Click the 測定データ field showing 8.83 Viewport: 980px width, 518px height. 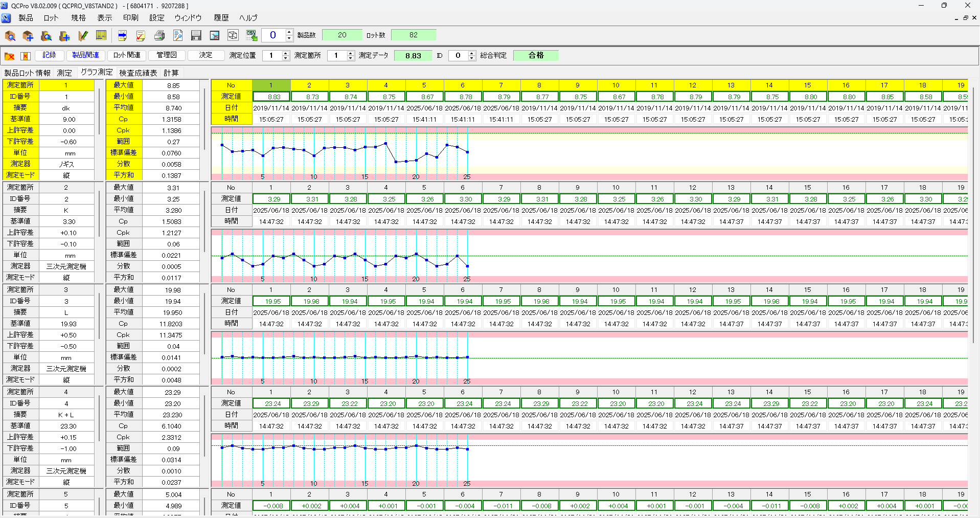[x=413, y=55]
